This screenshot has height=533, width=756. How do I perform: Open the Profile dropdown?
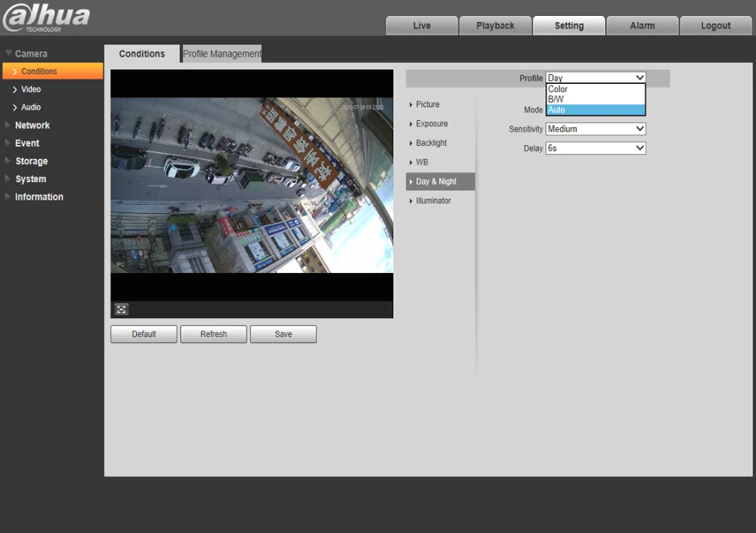point(595,78)
